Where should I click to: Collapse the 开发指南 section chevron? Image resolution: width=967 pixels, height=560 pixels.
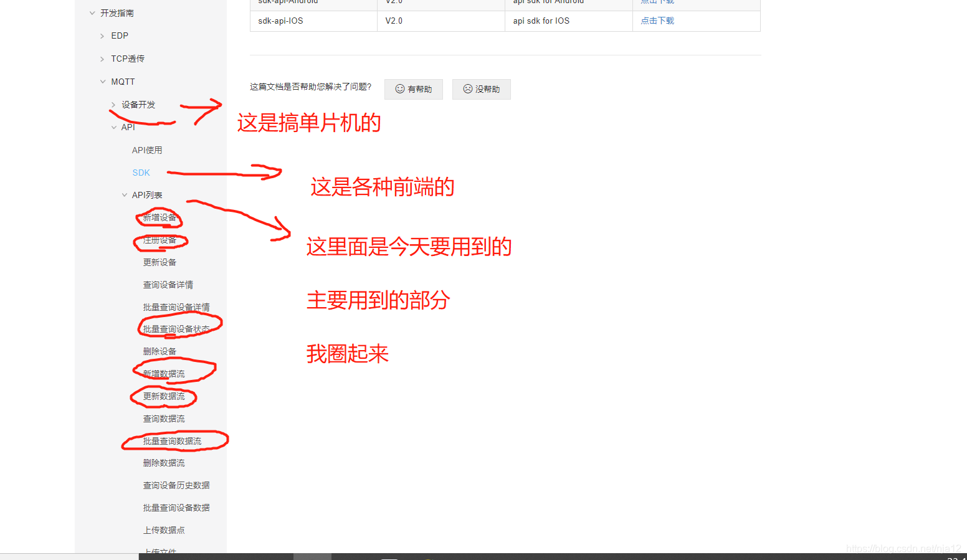[92, 13]
